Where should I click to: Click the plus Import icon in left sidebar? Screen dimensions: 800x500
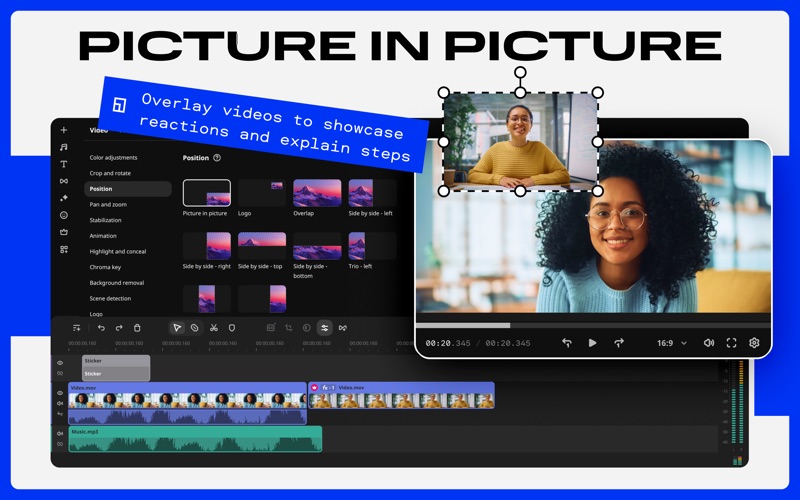(64, 130)
